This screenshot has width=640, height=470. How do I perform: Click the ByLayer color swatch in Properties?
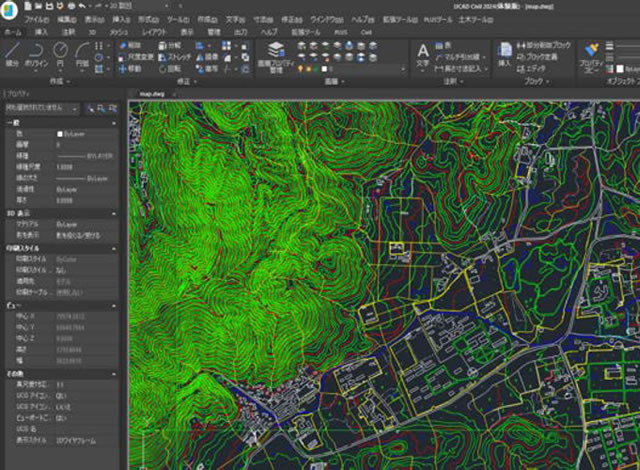tap(60, 134)
